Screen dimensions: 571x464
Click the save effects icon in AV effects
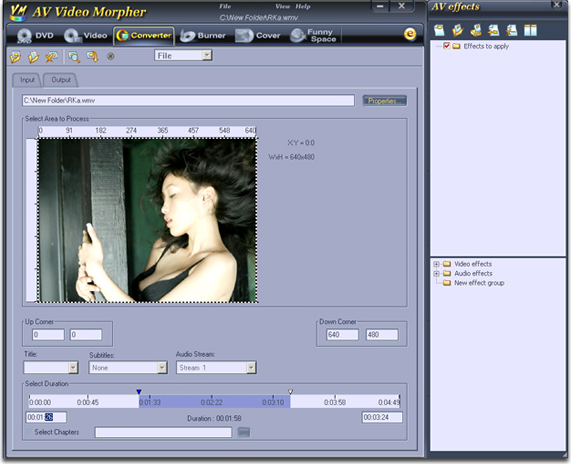point(476,30)
